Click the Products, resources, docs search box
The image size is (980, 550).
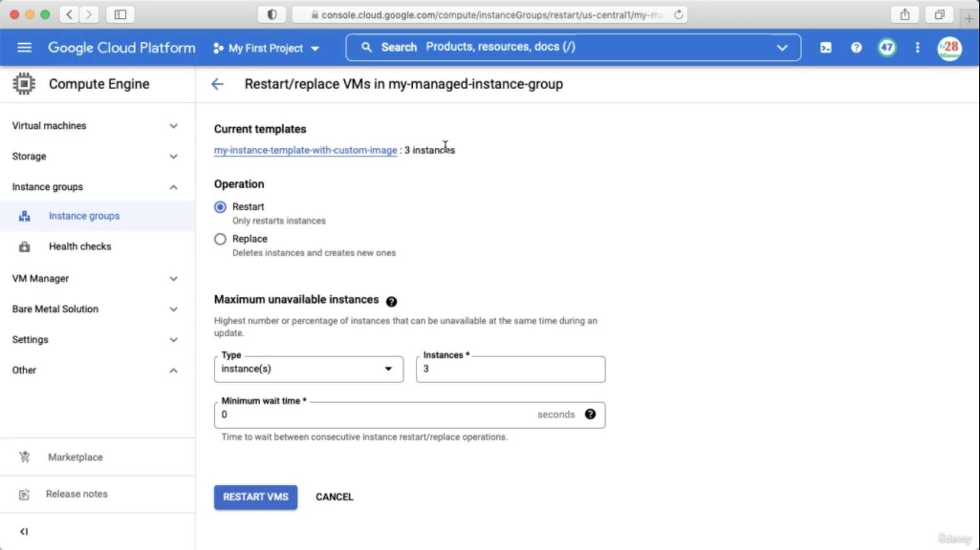pos(573,47)
